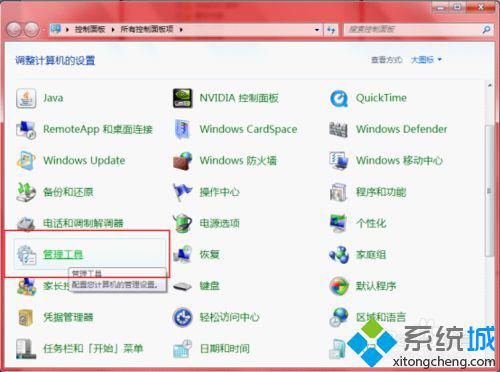Open the 轻松访问中心 icon
Viewport: 500px width, 372px height.
182,317
